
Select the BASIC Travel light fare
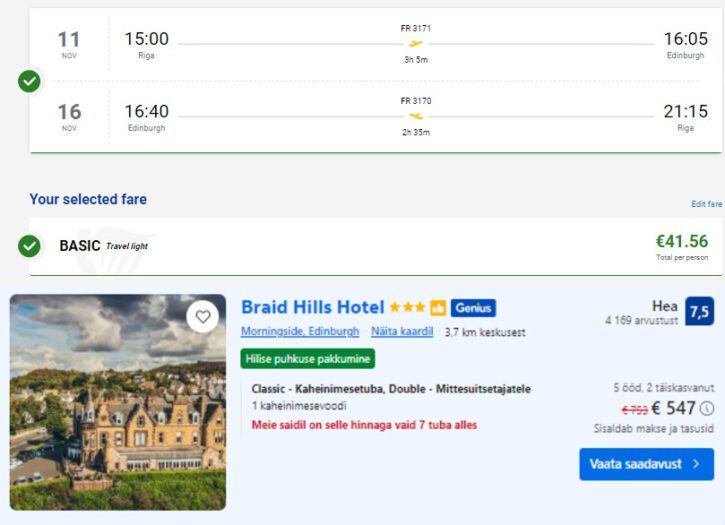coord(104,245)
